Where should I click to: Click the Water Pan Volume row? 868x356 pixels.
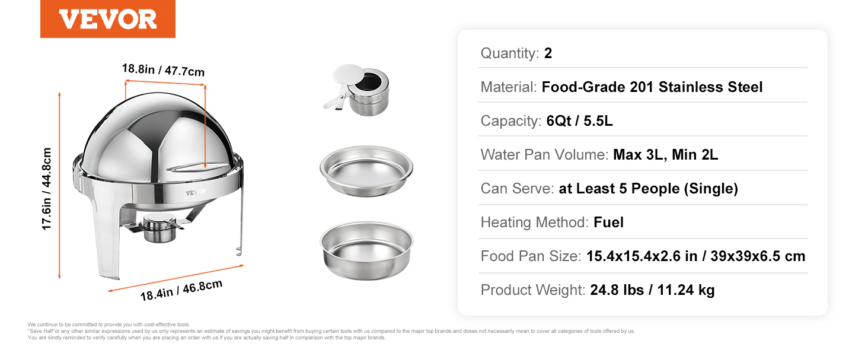[643, 155]
